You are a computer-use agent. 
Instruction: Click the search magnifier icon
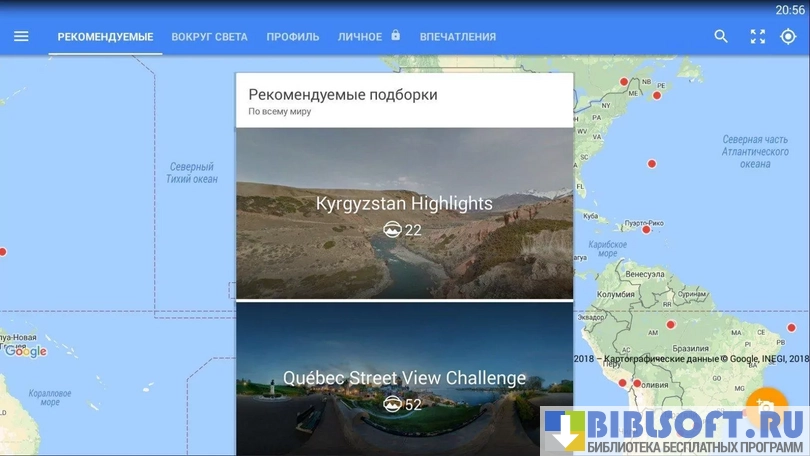[x=721, y=36]
